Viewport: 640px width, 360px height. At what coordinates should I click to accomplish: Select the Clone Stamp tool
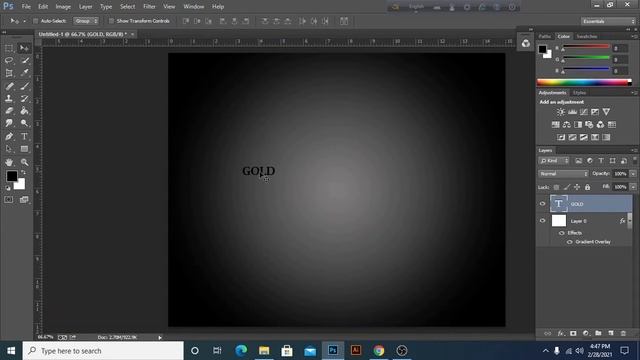pyautogui.click(x=9, y=98)
